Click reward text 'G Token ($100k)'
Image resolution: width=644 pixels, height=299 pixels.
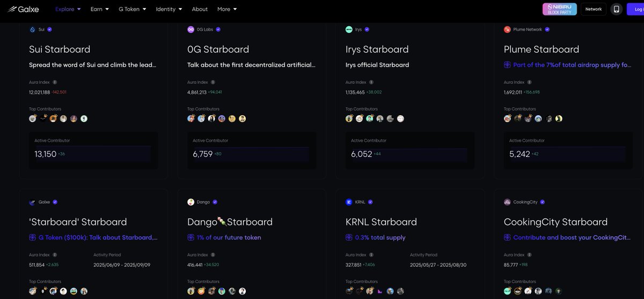pyautogui.click(x=98, y=237)
